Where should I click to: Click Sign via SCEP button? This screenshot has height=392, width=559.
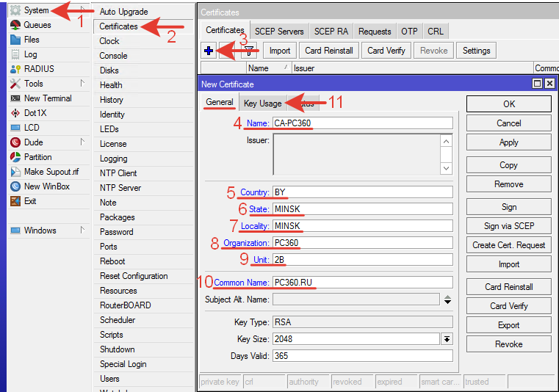point(509,226)
